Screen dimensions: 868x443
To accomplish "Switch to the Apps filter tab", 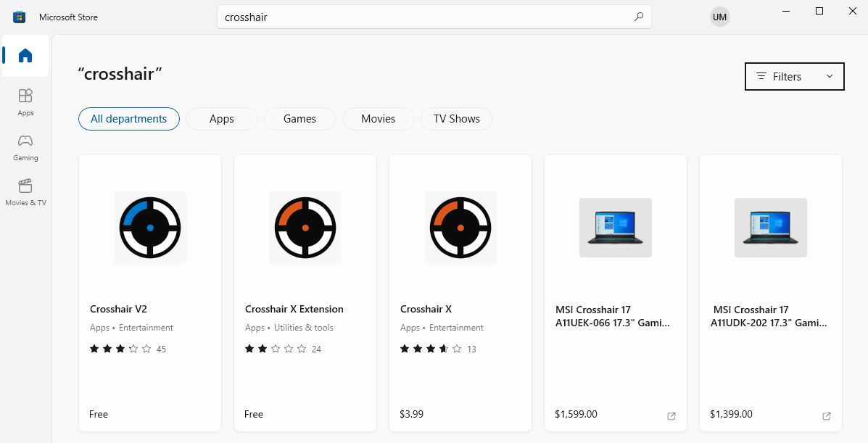I will [221, 119].
